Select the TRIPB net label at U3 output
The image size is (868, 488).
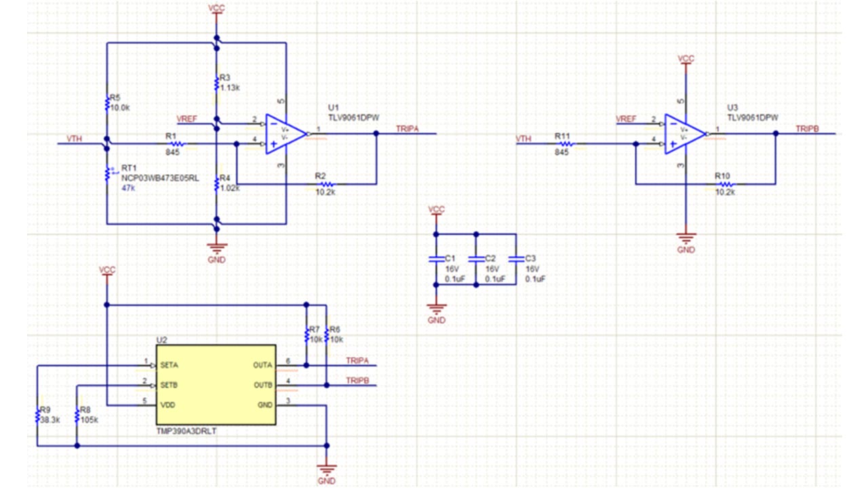pyautogui.click(x=807, y=129)
